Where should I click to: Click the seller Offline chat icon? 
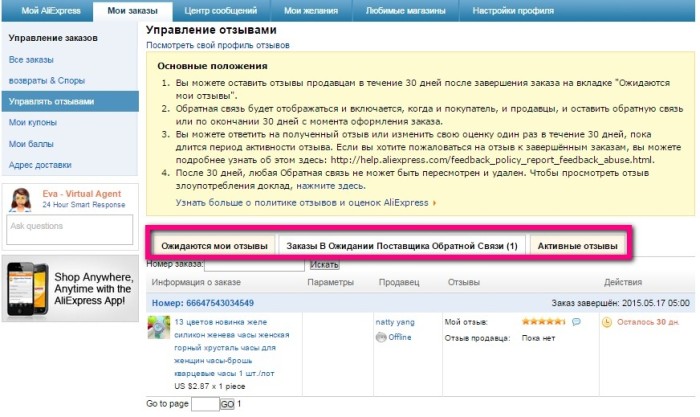coord(381,338)
